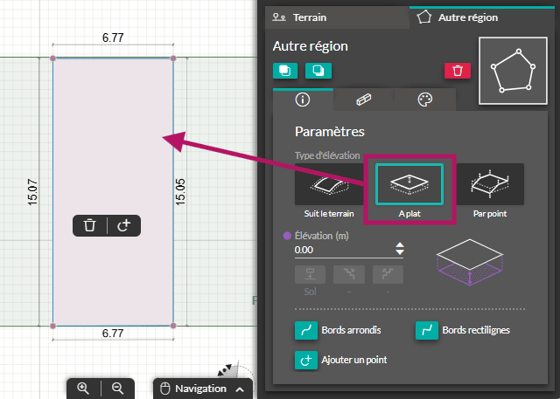Click the first teal layer-order icon

click(x=285, y=70)
